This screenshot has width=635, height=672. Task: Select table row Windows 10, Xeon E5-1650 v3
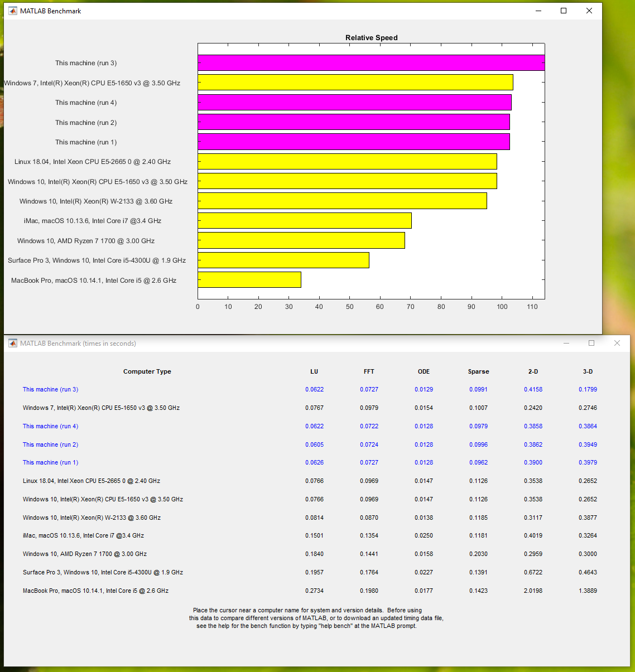pos(310,499)
